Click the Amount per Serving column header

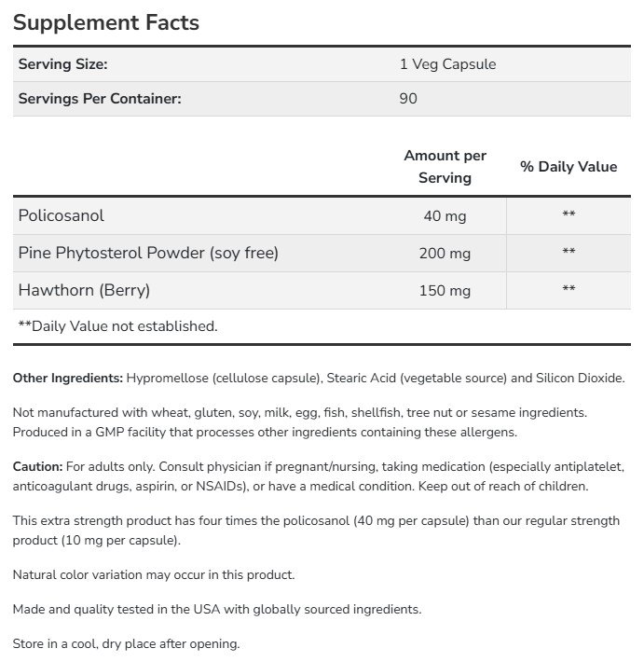pos(445,166)
